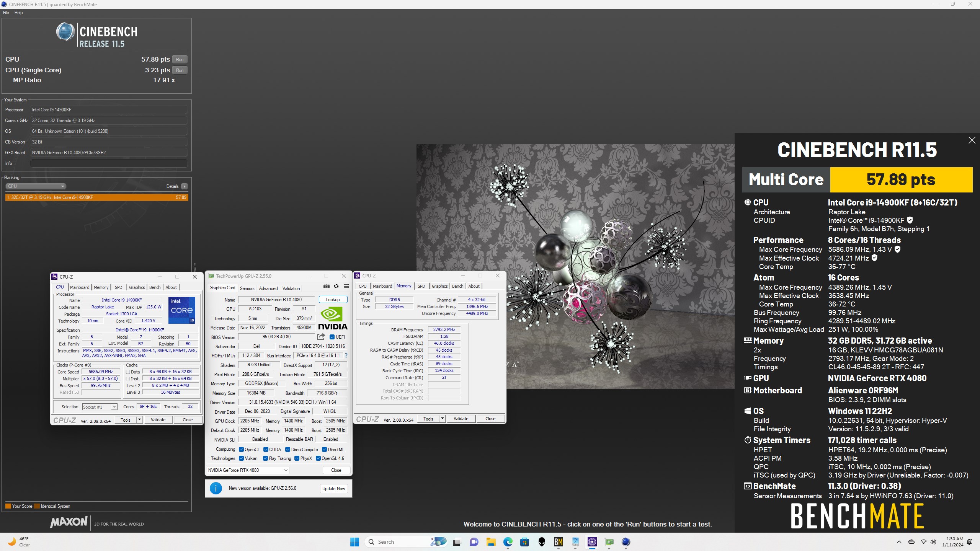The height and width of the screenshot is (551, 980).
Task: Click the taskbar Search box
Action: point(406,542)
